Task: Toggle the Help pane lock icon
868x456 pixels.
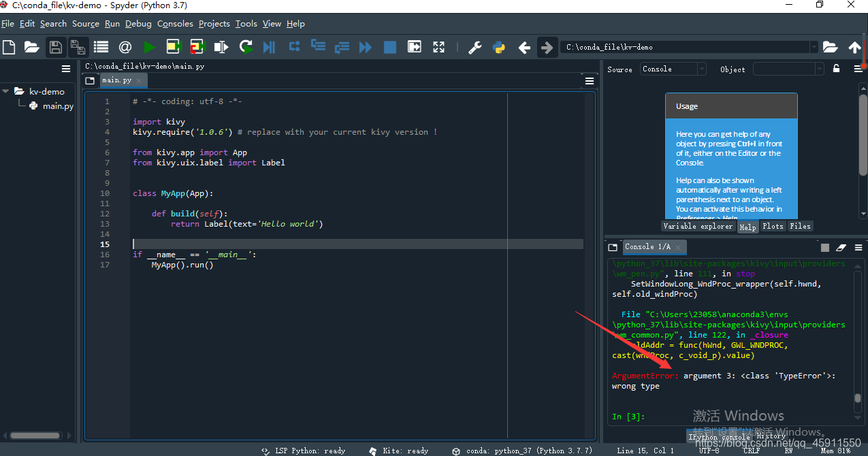Action: (x=837, y=69)
